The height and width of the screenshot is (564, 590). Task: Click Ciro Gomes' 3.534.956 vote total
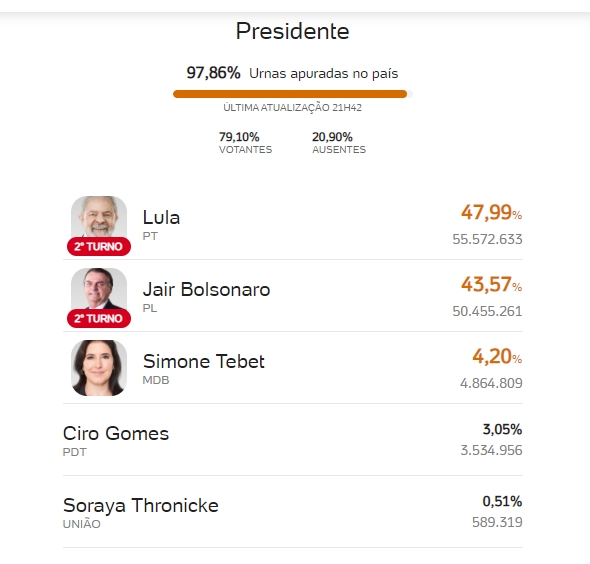[491, 450]
